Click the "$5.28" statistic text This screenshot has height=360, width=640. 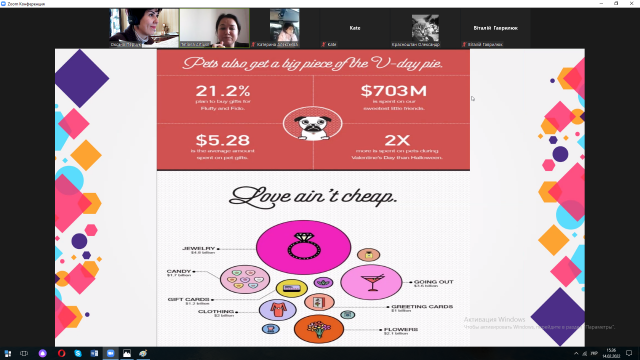222,140
